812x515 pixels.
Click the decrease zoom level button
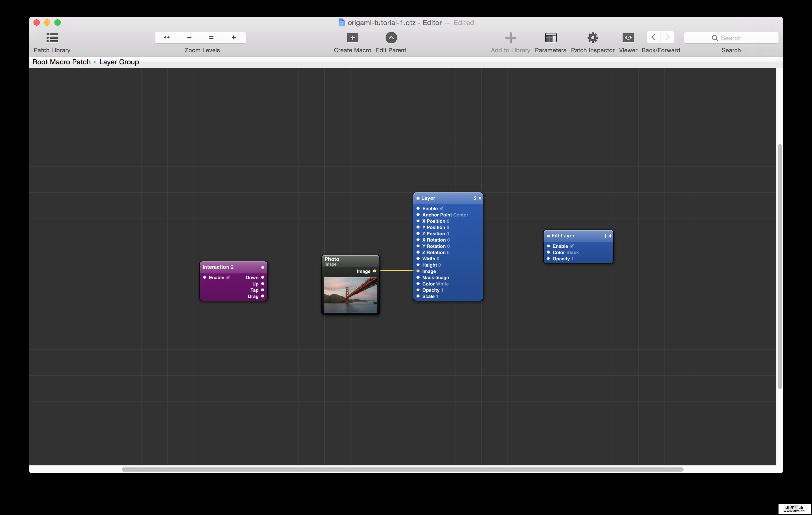pos(189,37)
